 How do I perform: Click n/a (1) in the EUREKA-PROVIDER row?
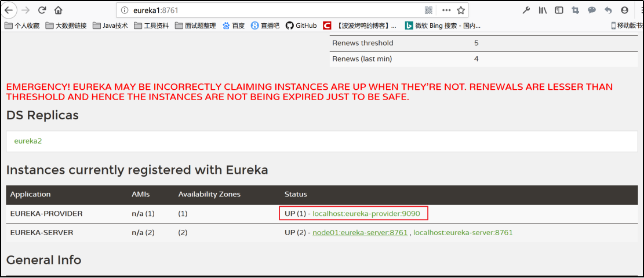143,214
